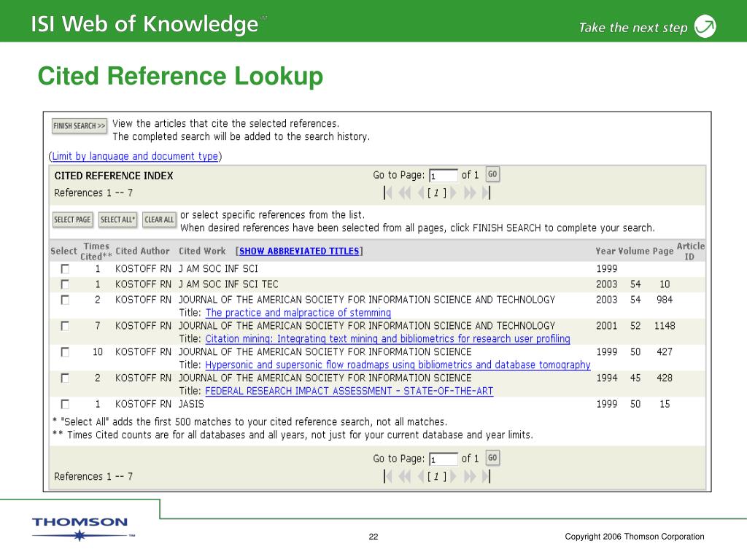Check the JASIS reference checkbox
The width and height of the screenshot is (747, 560).
[65, 404]
